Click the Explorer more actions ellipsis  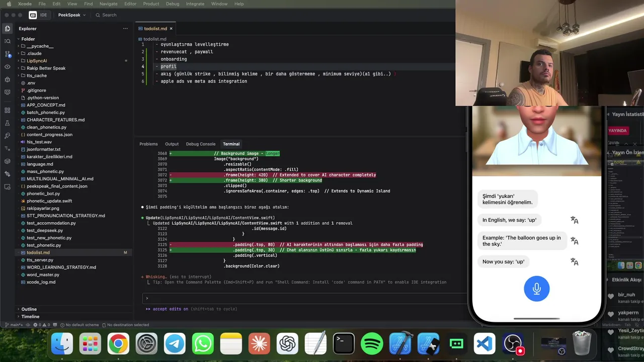click(x=125, y=29)
